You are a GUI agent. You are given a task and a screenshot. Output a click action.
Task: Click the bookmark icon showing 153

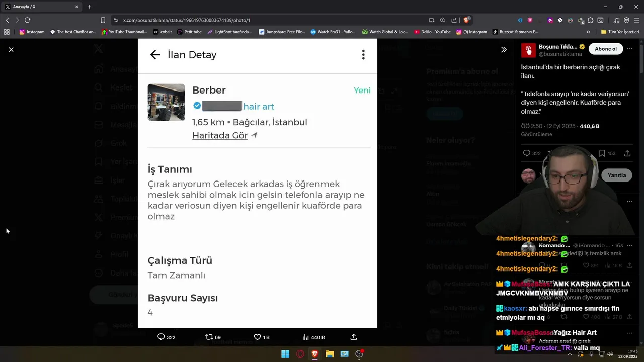[x=602, y=153]
